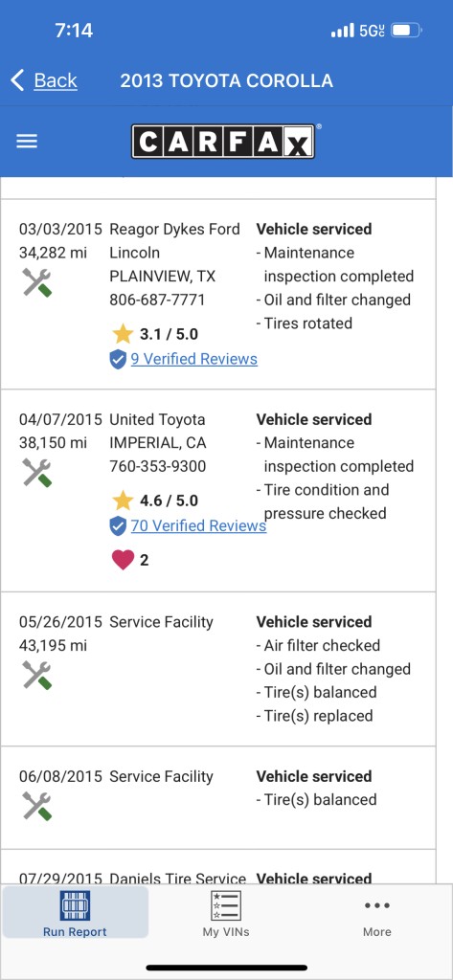Image resolution: width=453 pixels, height=980 pixels.
Task: Tap service wrench icon for 03/03/2015
Action: pyautogui.click(x=37, y=282)
